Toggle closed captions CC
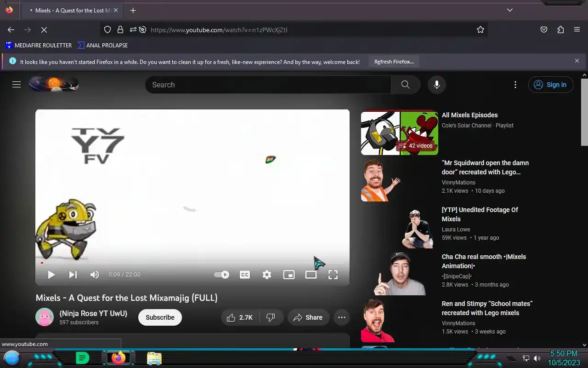The height and width of the screenshot is (368, 588). tap(245, 275)
